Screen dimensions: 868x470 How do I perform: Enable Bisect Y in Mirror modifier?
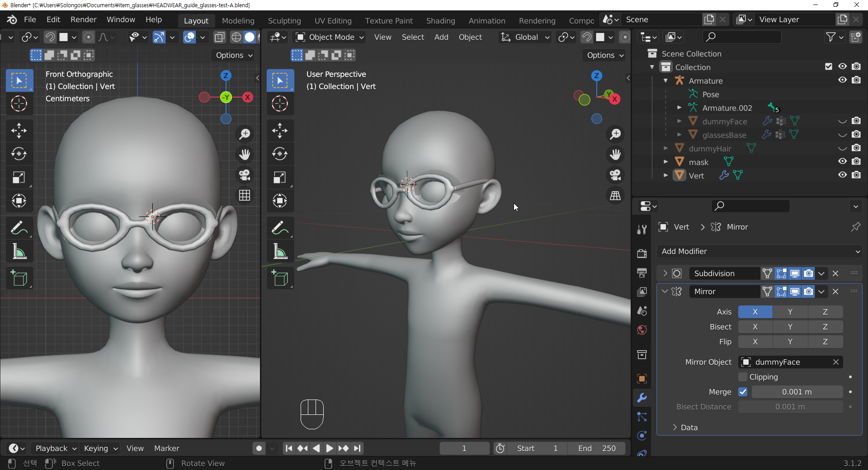[x=790, y=327]
